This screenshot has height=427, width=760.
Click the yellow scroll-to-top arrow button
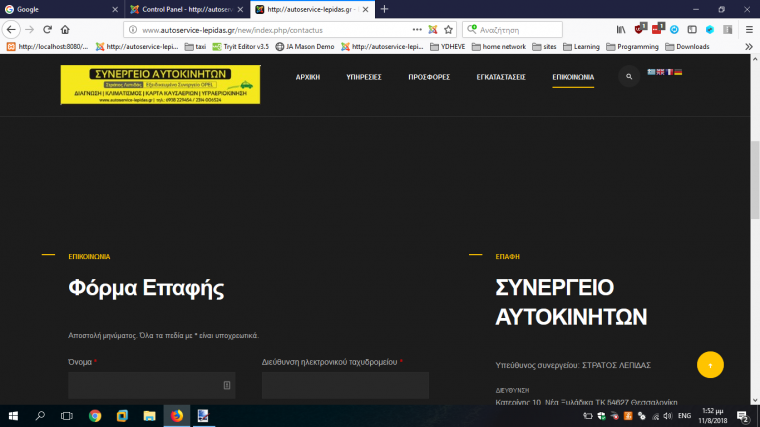(x=710, y=365)
